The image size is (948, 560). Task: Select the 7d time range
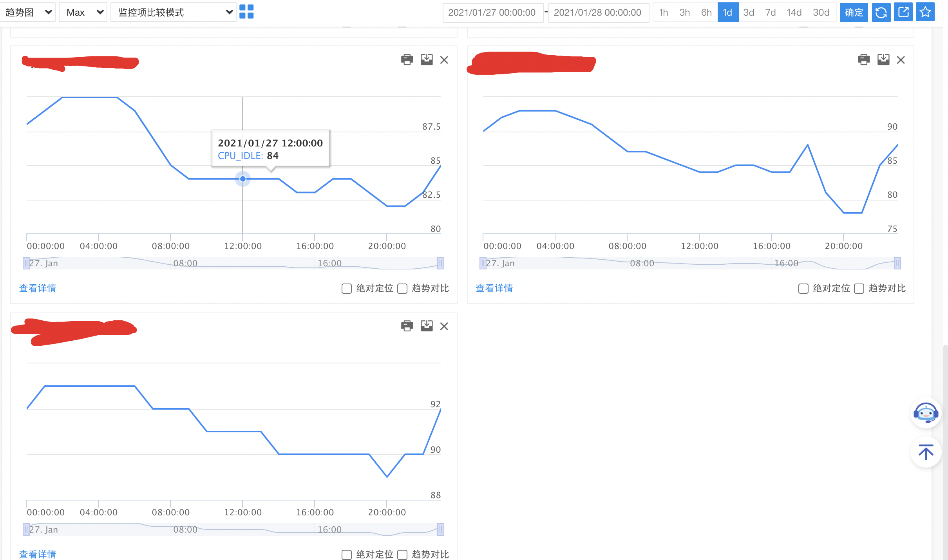[x=771, y=12]
